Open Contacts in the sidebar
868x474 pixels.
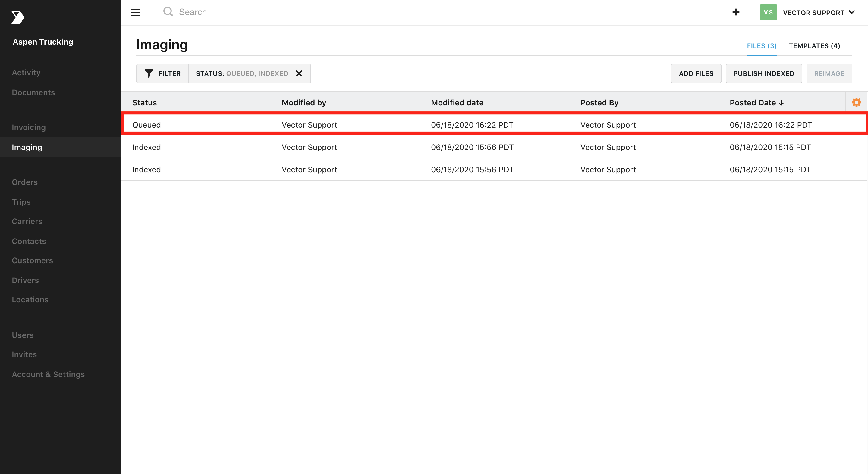pos(29,241)
